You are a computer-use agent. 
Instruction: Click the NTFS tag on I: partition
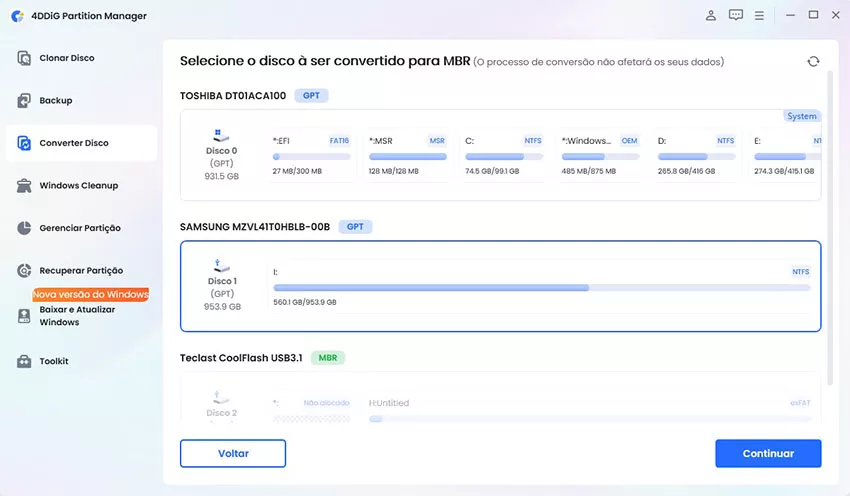coord(800,272)
